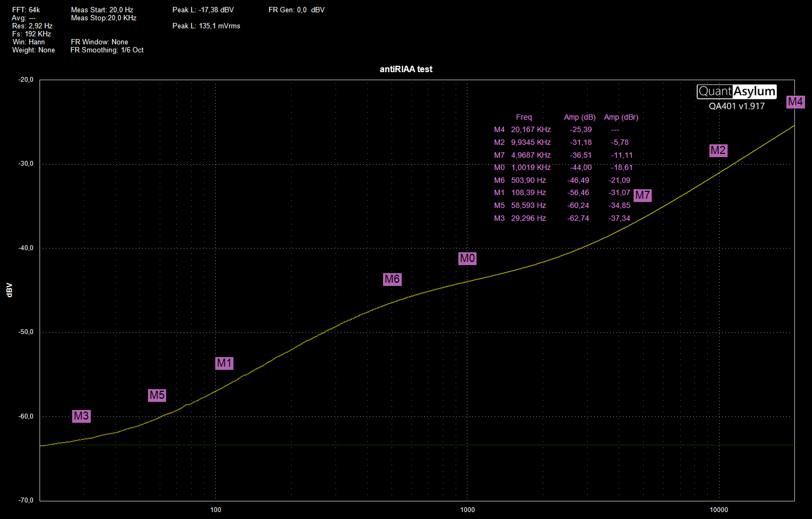Click the Freq column header in marker table

click(524, 117)
